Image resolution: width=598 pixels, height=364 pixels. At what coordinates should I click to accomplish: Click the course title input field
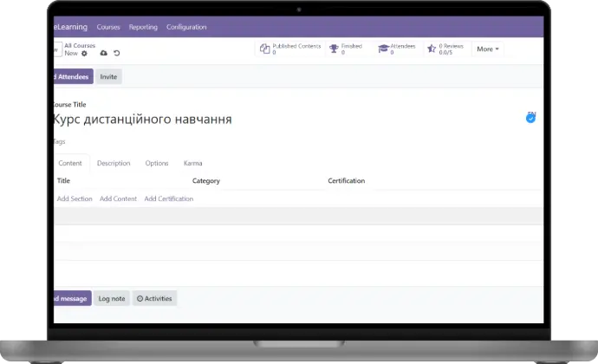[260, 120]
